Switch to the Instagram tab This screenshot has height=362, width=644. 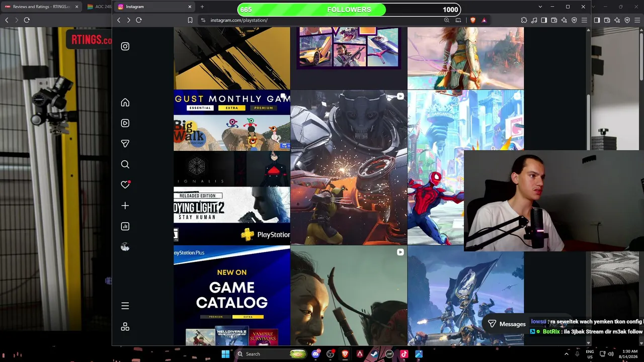click(154, 7)
